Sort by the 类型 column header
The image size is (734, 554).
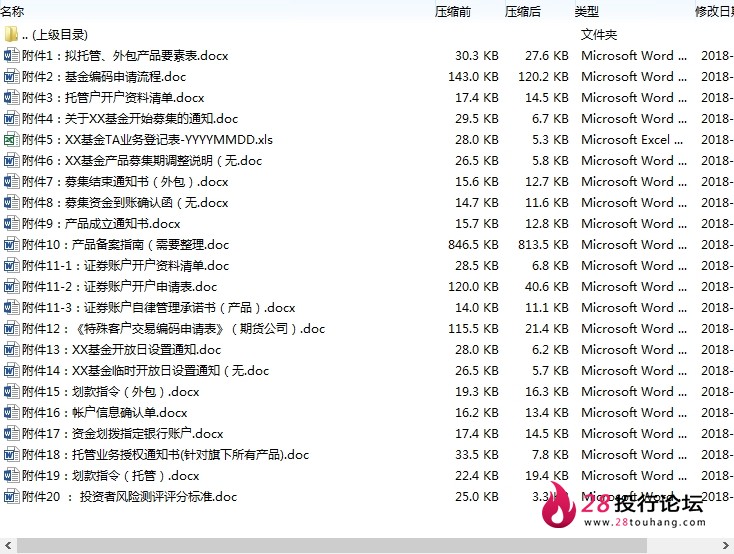[587, 11]
